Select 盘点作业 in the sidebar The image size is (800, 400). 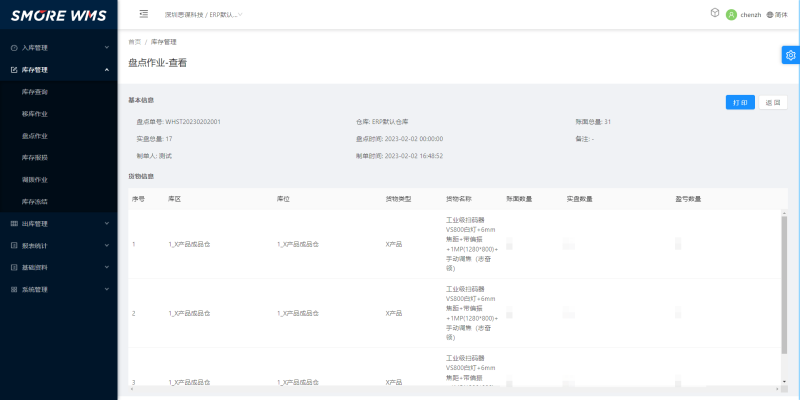(x=35, y=135)
